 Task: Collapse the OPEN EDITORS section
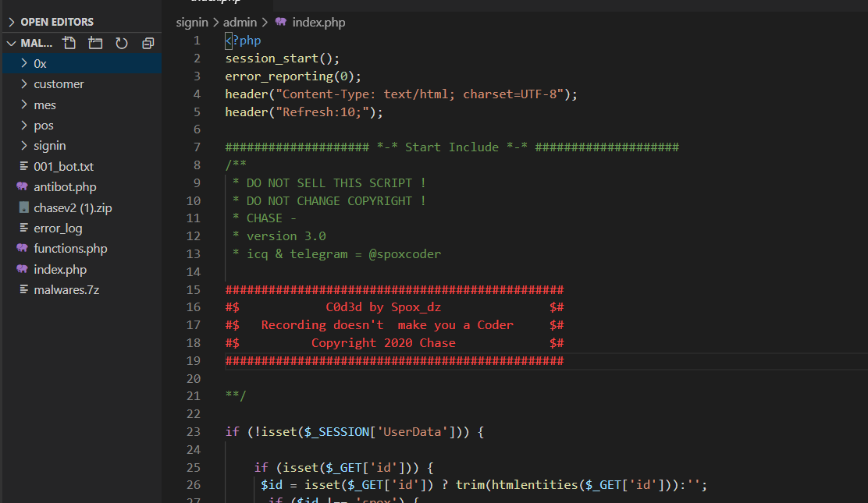point(55,21)
